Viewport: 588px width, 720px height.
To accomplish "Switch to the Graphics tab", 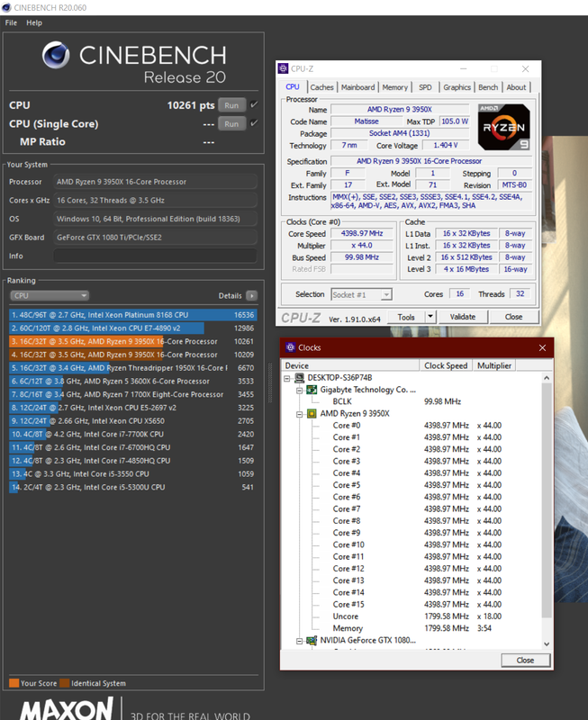I will click(x=457, y=87).
